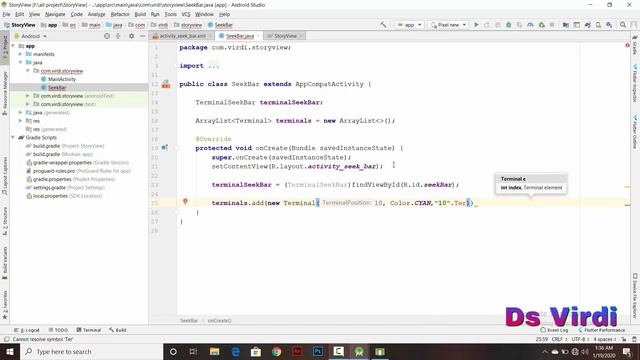Click the class gutter icon beside SeekBar class
Image resolution: width=640 pixels, height=360 pixels.
166,84
